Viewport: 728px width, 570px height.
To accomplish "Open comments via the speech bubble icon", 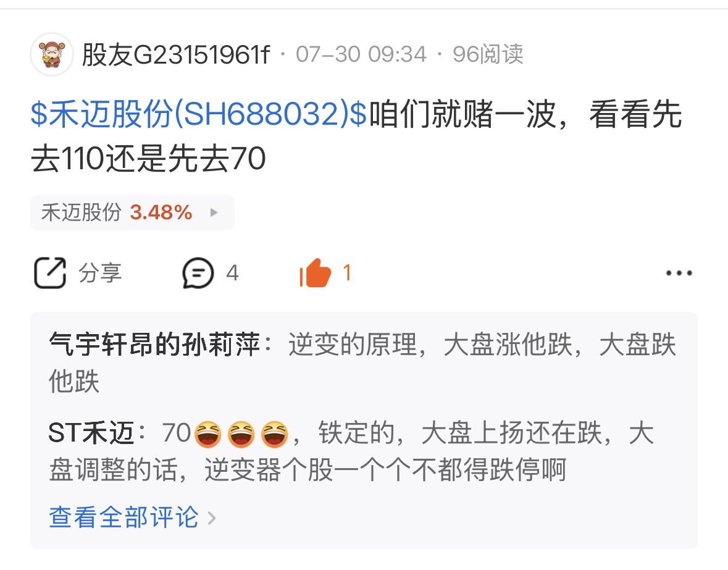I will (198, 272).
